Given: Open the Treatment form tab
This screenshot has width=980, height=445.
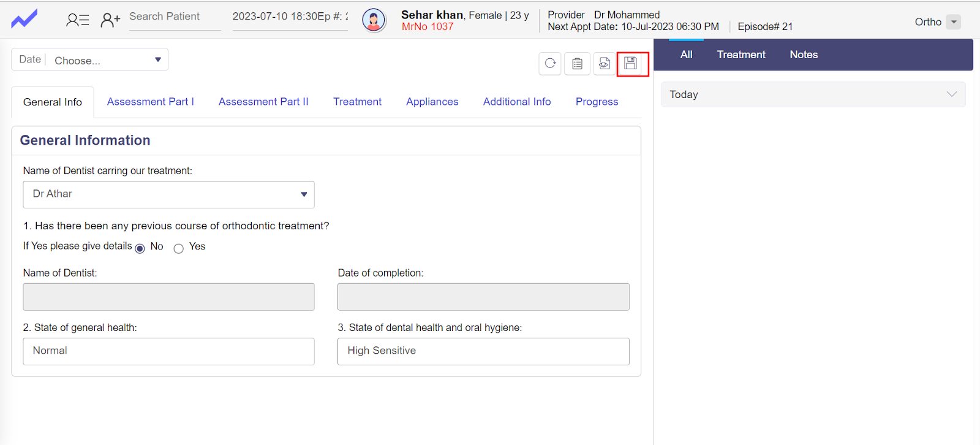Looking at the screenshot, I should click(x=357, y=102).
